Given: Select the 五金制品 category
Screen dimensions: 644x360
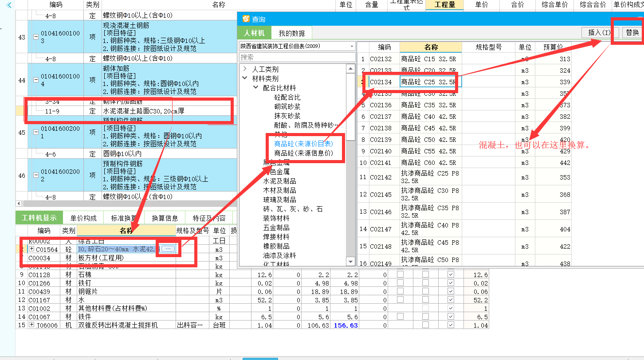Looking at the screenshot, I should pyautogui.click(x=276, y=227).
